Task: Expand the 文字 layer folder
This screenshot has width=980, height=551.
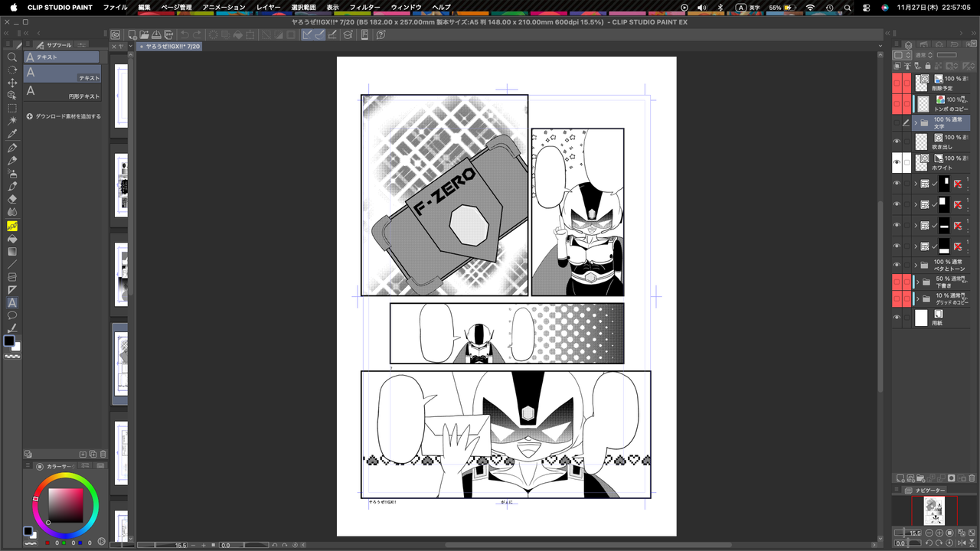Action: (916, 122)
